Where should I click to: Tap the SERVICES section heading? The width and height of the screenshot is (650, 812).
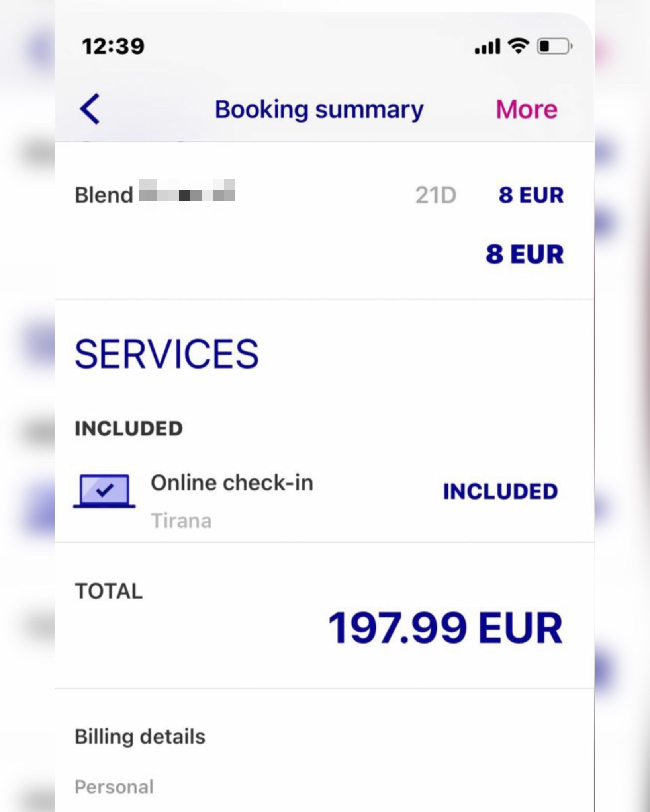[x=167, y=354]
